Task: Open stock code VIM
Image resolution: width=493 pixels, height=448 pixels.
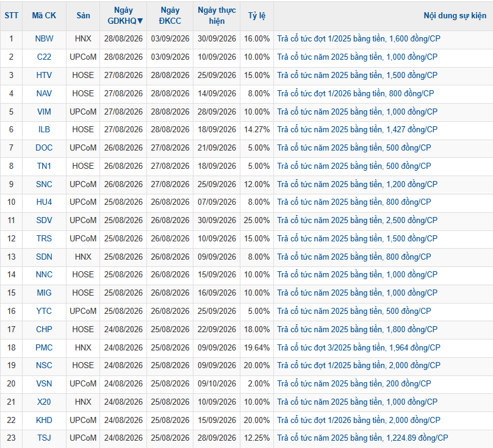Action: click(44, 112)
